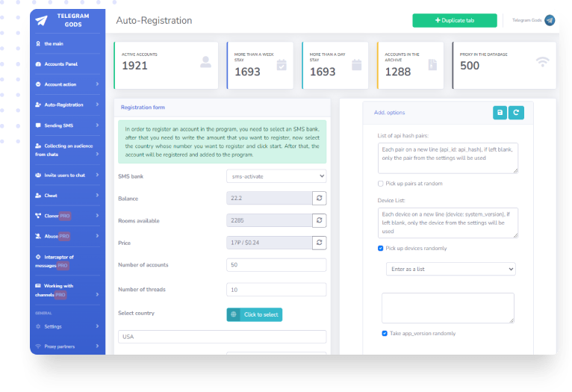This screenshot has width=572, height=392.
Task: Click the Auto-Registration user-plus icon
Action: [x=38, y=105]
